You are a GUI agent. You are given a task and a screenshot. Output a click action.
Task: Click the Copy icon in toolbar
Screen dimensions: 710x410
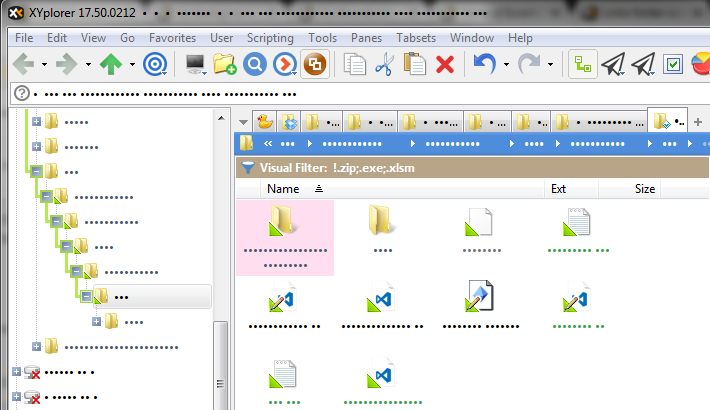pos(354,65)
